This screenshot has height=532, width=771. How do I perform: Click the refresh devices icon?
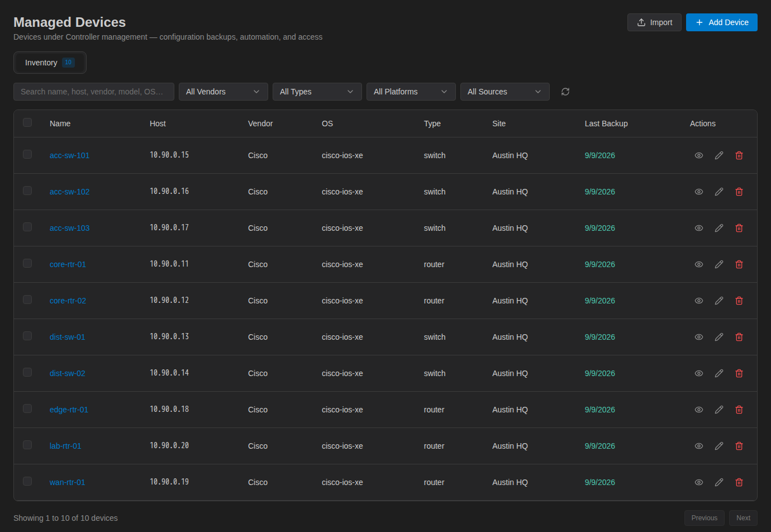point(565,92)
